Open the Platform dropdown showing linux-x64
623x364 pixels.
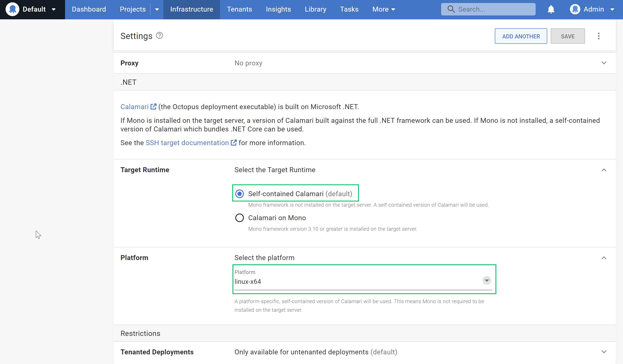(486, 281)
